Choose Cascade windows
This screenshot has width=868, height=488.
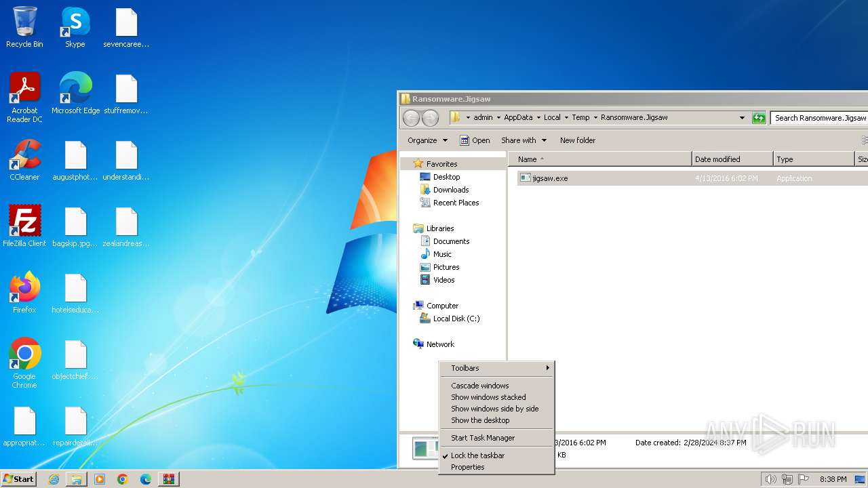tap(496, 386)
